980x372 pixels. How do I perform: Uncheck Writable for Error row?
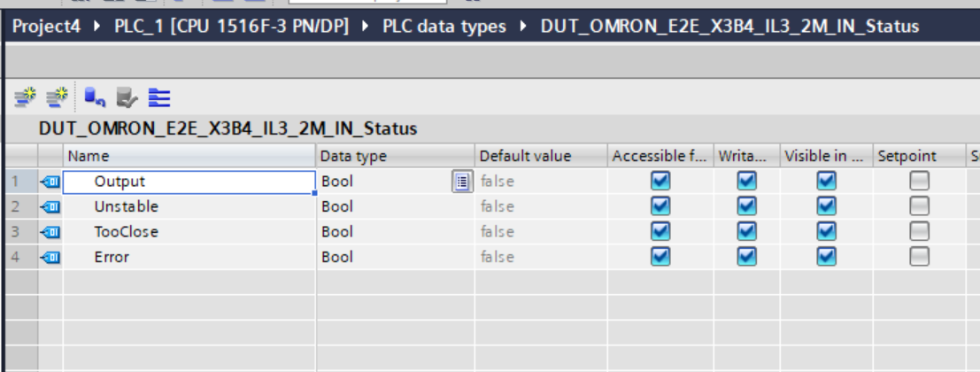[746, 256]
